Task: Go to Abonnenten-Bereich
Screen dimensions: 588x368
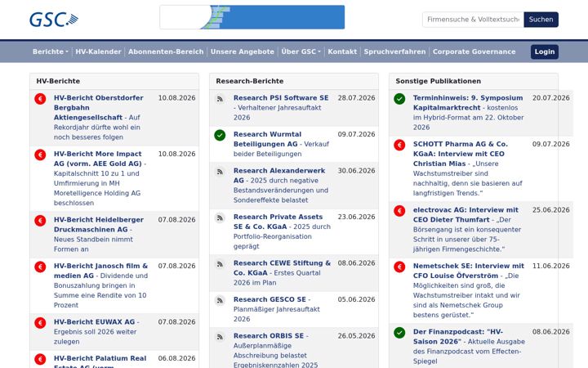Action: (166, 52)
